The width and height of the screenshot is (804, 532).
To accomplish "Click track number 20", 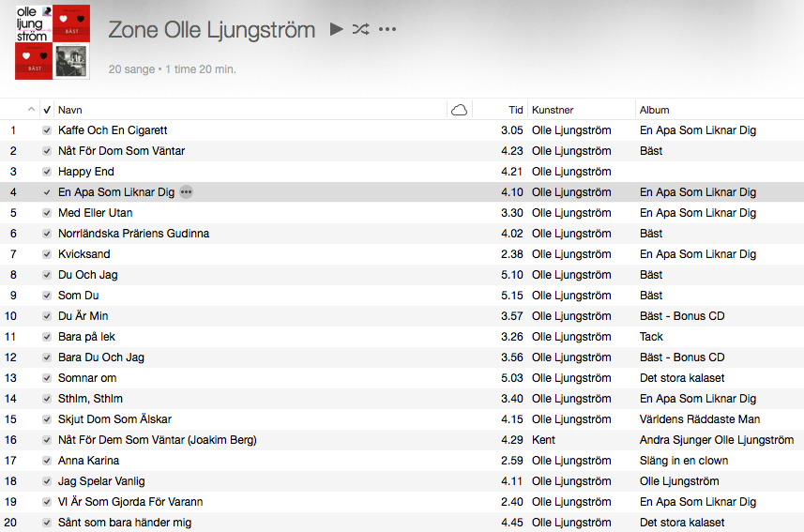I will [10, 523].
